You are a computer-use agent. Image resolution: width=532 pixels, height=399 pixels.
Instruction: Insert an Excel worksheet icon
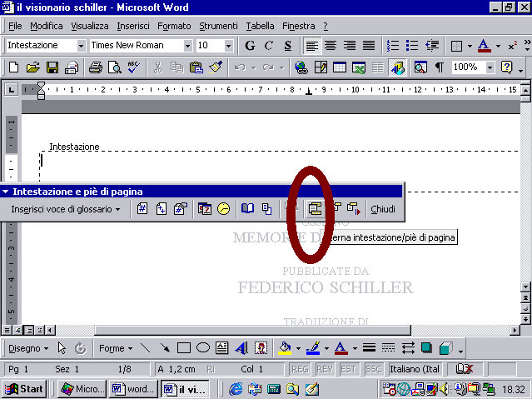tap(359, 67)
